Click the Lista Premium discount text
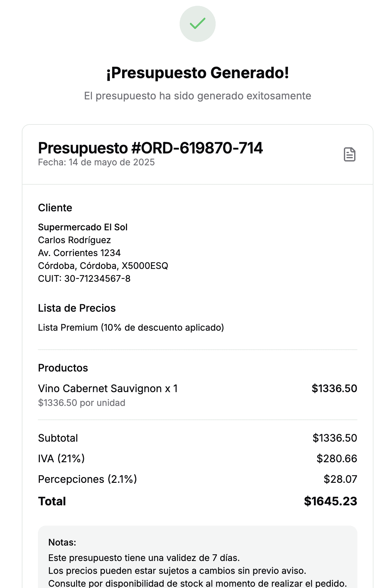The image size is (385, 588). [x=131, y=327]
